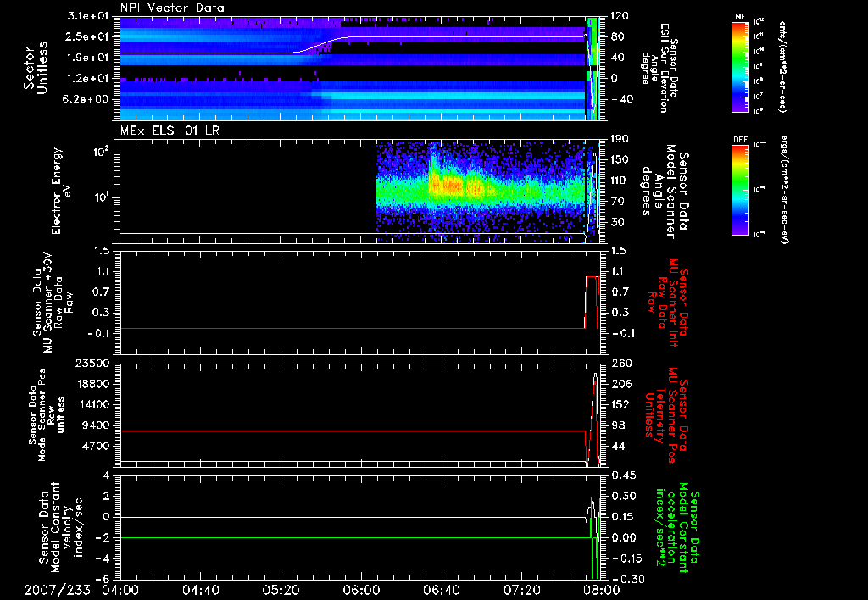Select the 04:40 time axis label
Image resolution: width=868 pixels, height=600 pixels.
click(200, 589)
